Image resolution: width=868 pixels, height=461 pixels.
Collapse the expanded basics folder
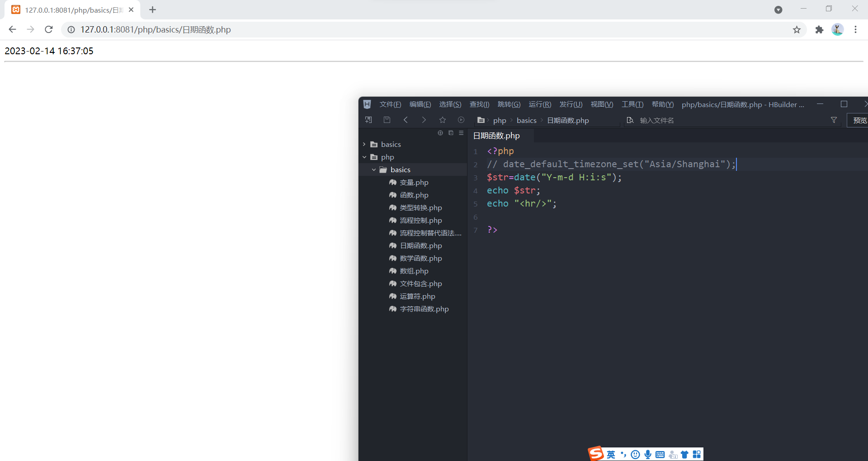(x=373, y=169)
